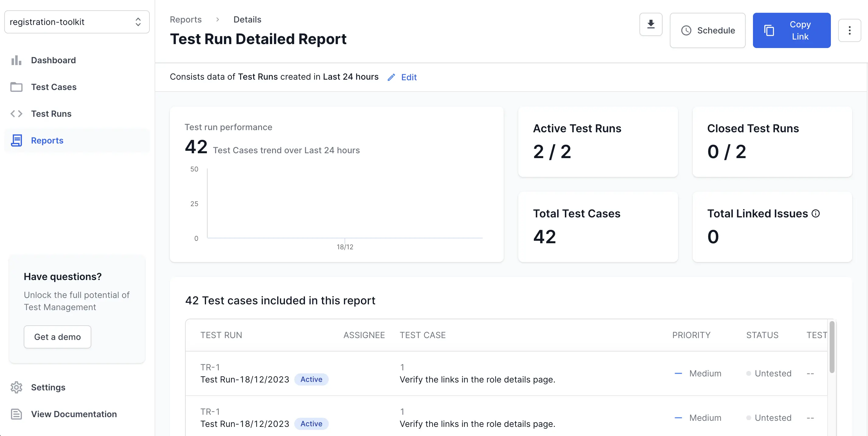868x436 pixels.
Task: Click the Copy Link button
Action: pos(792,30)
